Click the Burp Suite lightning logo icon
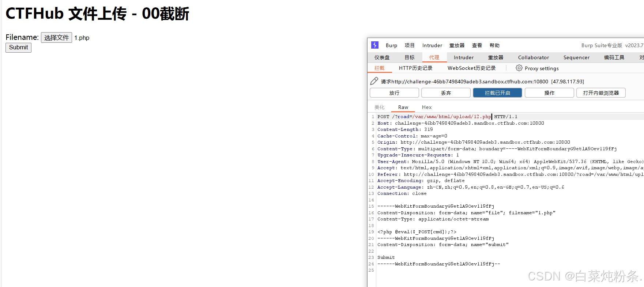The image size is (644, 287). [x=375, y=45]
